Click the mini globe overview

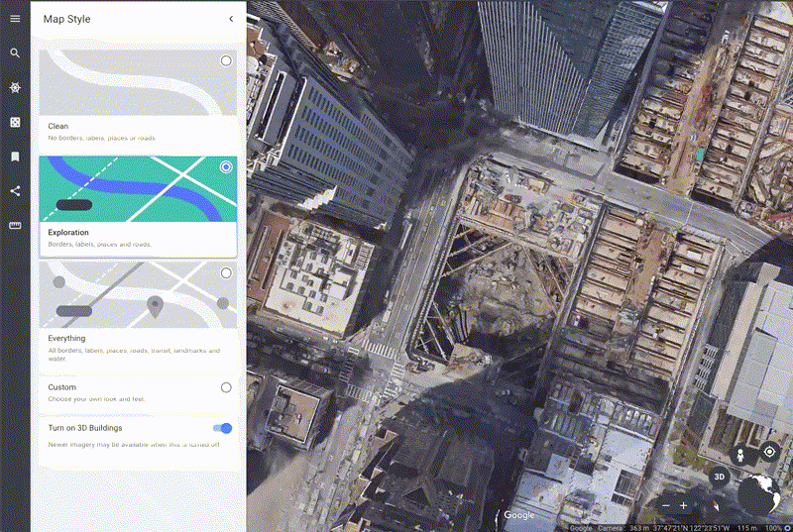[x=758, y=493]
